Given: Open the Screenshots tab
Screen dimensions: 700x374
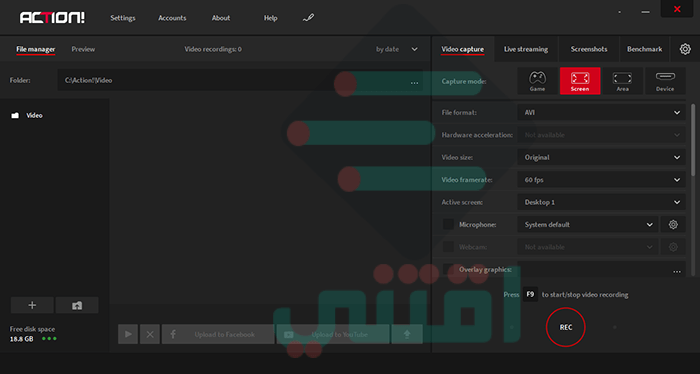Looking at the screenshot, I should pos(589,49).
